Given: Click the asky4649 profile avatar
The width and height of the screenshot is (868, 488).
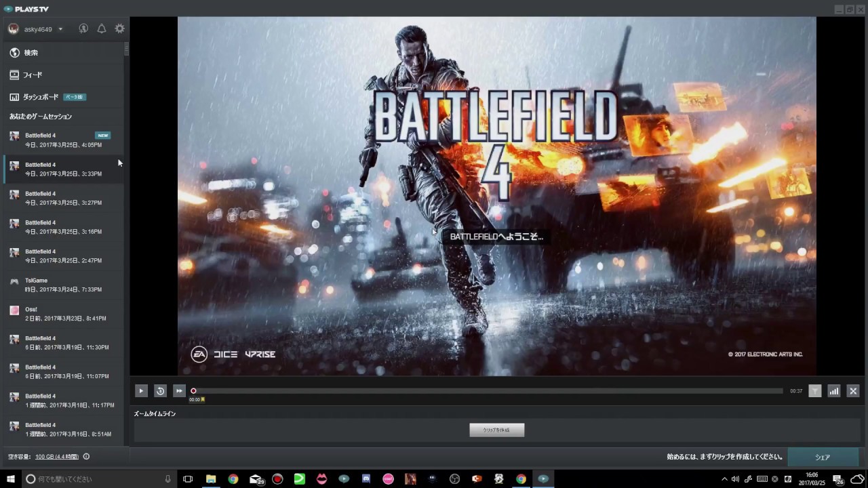Looking at the screenshot, I should (13, 29).
